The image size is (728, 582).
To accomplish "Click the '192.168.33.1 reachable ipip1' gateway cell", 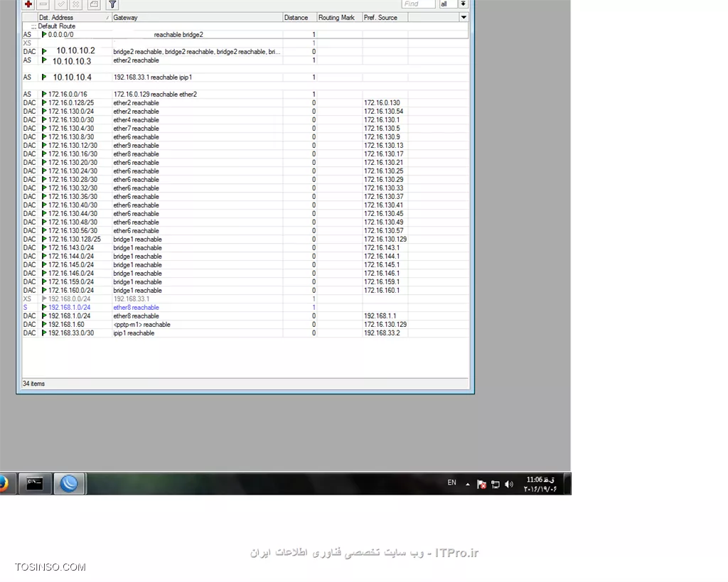I will [153, 77].
